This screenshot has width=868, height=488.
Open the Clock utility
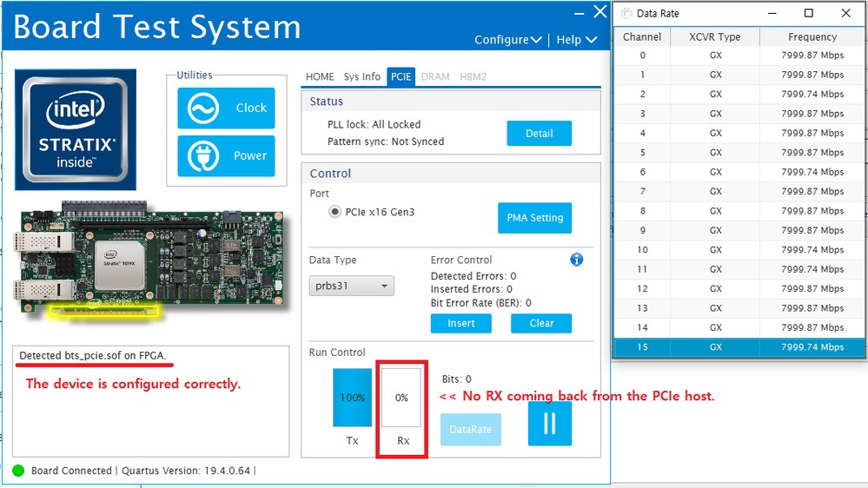pos(226,108)
